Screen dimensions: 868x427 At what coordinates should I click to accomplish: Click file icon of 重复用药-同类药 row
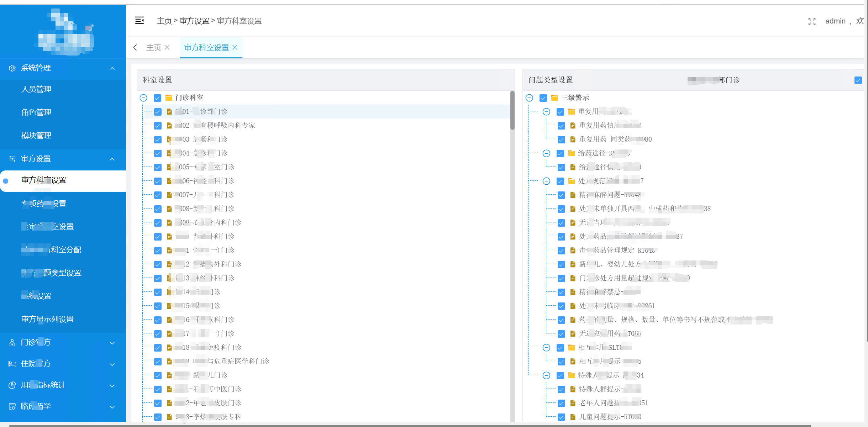573,139
